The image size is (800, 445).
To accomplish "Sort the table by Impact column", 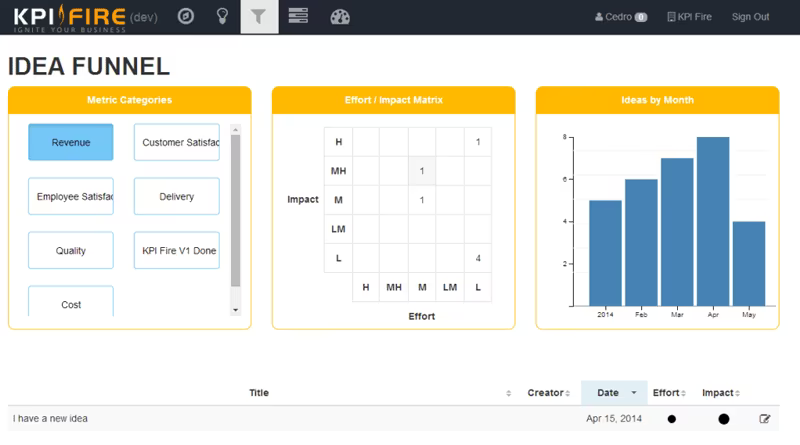I will 720,393.
